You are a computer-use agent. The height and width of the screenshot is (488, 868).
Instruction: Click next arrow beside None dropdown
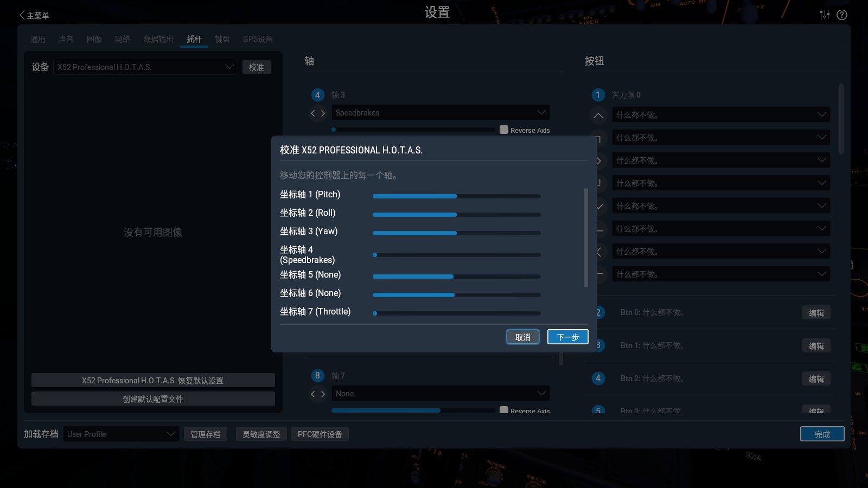tap(323, 394)
